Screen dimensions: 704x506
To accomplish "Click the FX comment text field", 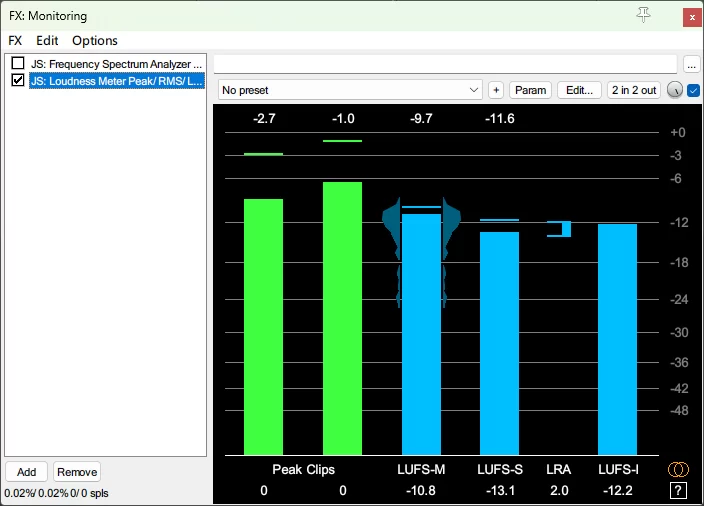I will pos(445,65).
